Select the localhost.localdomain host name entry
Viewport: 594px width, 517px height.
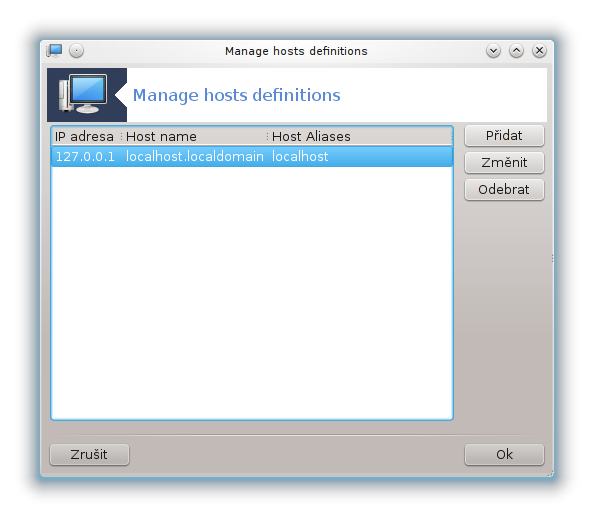point(195,157)
